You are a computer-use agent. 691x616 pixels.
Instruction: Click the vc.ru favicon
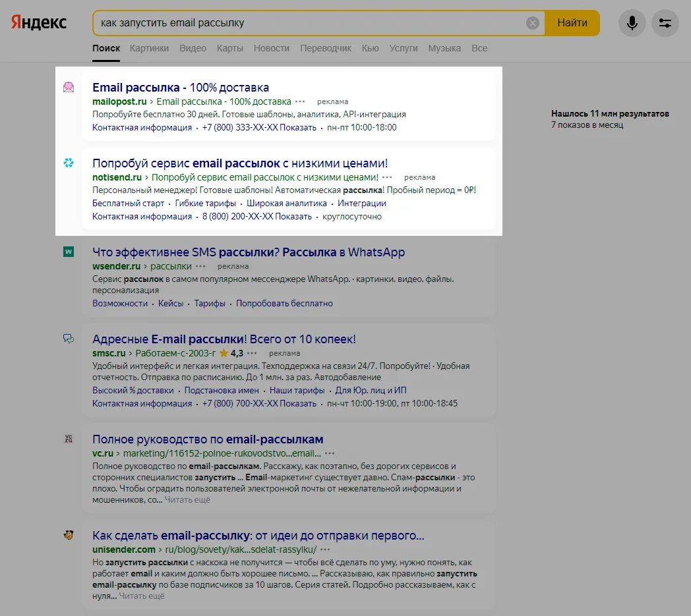pos(69,439)
